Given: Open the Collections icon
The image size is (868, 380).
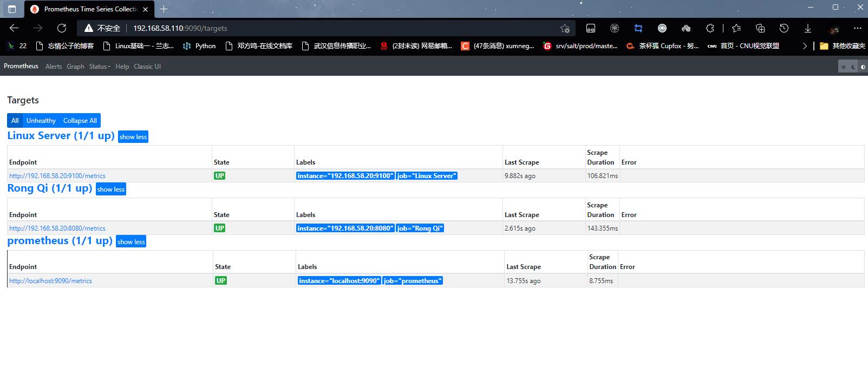Looking at the screenshot, I should pyautogui.click(x=760, y=28).
